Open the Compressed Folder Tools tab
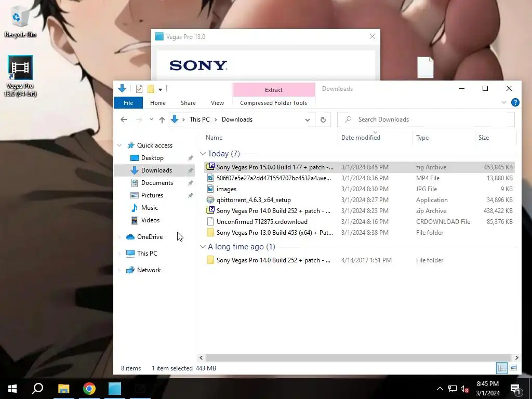This screenshot has height=399, width=532. 273,103
